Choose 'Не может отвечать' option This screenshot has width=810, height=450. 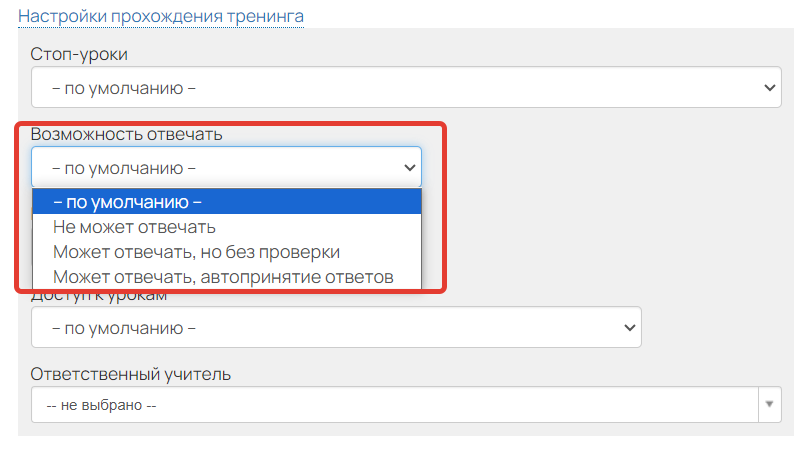(x=227, y=227)
